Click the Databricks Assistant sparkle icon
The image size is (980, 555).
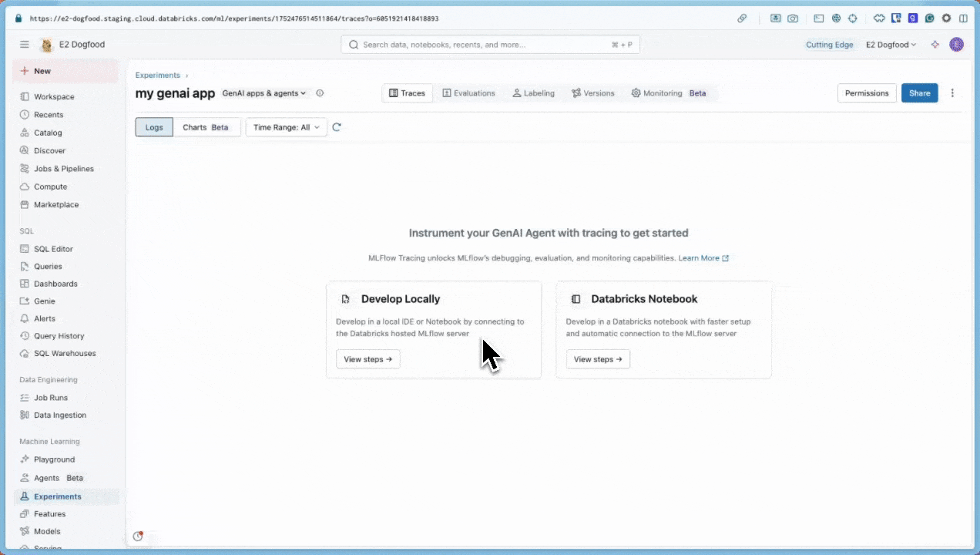point(935,45)
